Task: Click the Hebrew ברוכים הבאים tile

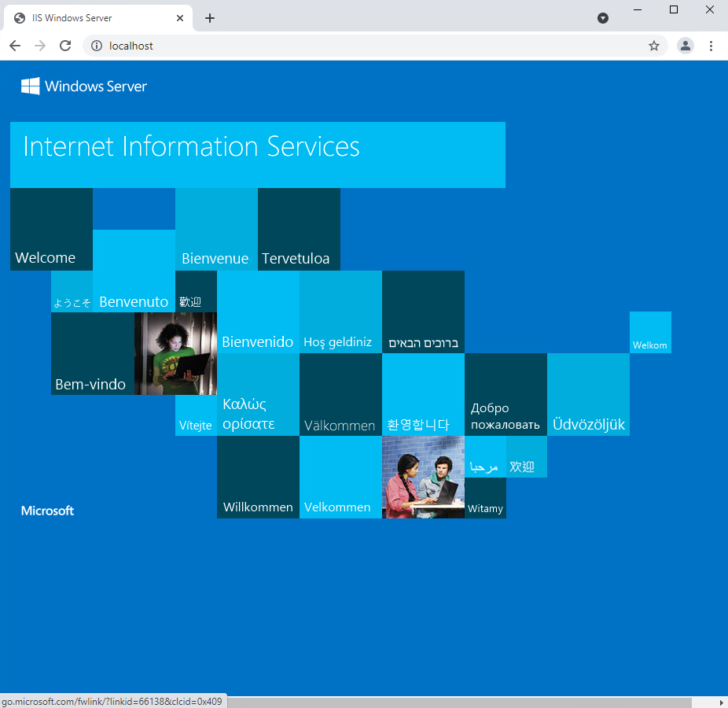Action: [x=423, y=312]
